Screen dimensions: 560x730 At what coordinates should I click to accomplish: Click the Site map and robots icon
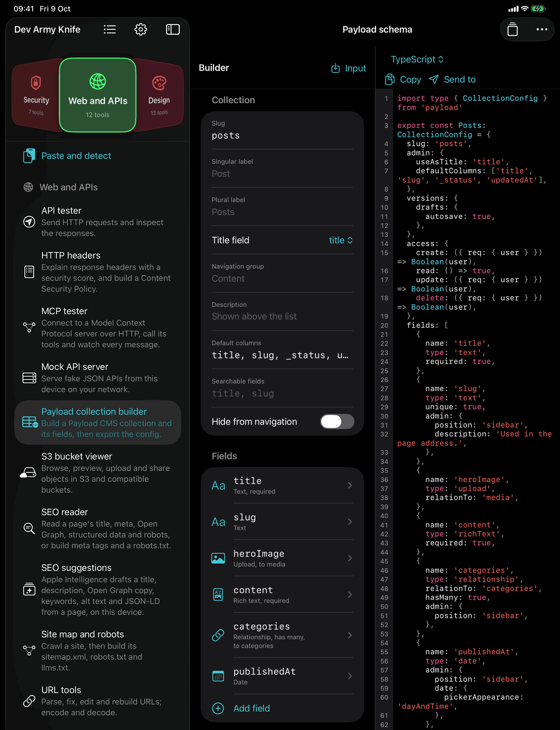[x=29, y=651]
